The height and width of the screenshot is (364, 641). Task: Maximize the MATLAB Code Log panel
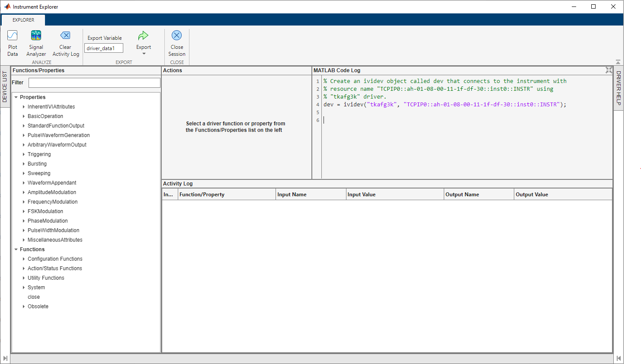point(609,70)
